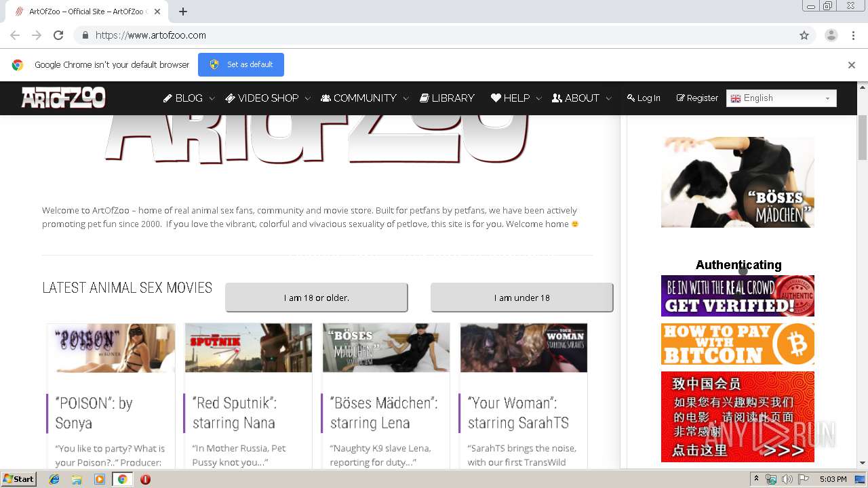Open the Chrome profile avatar
The height and width of the screenshot is (488, 868).
(x=831, y=35)
